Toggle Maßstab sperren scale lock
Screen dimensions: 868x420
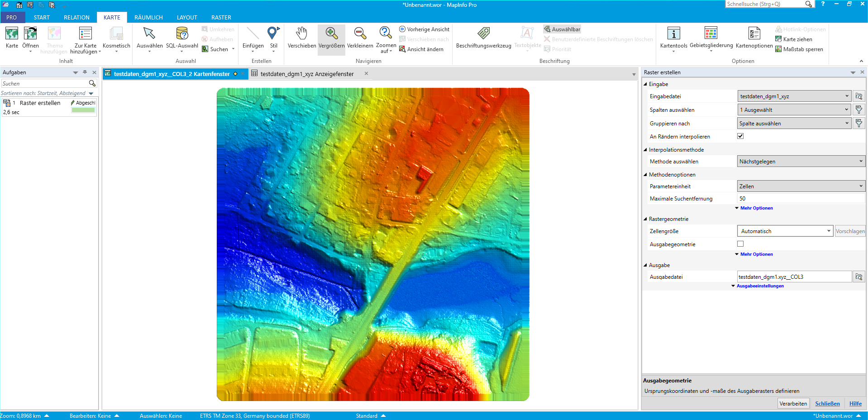tap(799, 49)
